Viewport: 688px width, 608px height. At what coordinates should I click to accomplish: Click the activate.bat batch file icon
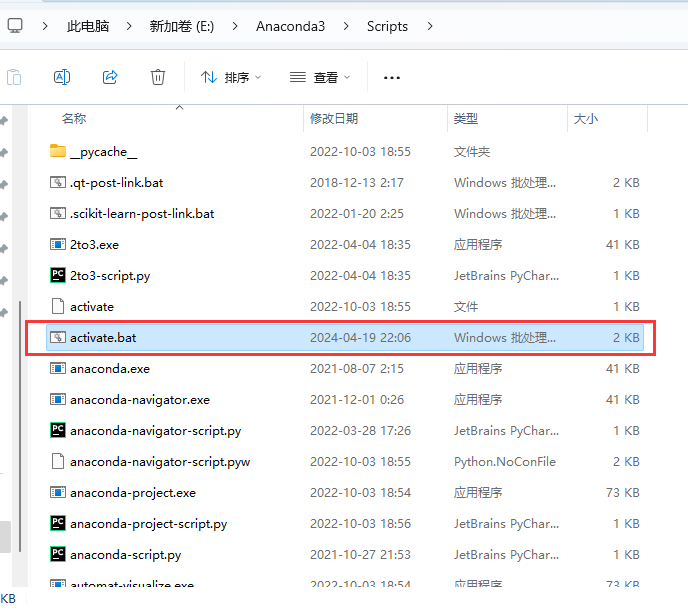coord(57,337)
